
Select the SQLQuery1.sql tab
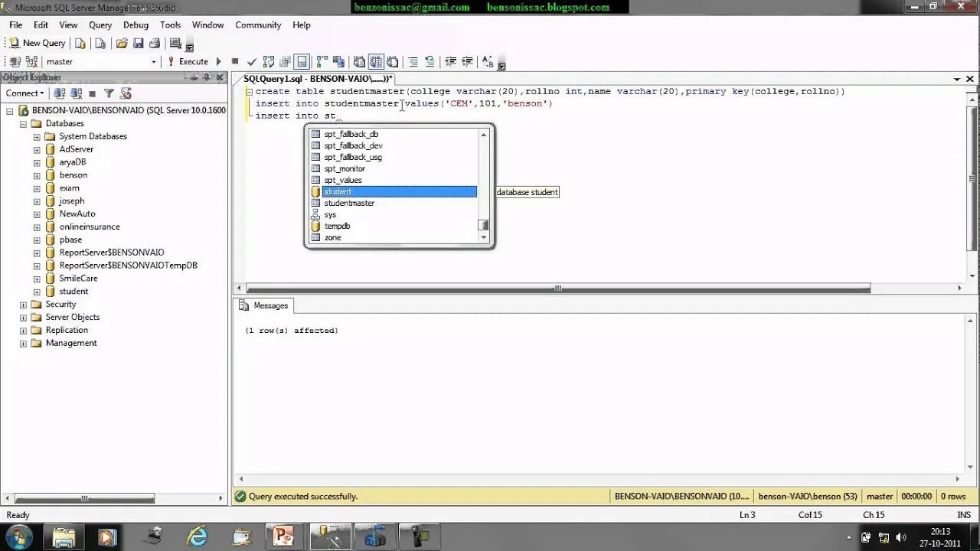click(x=318, y=79)
